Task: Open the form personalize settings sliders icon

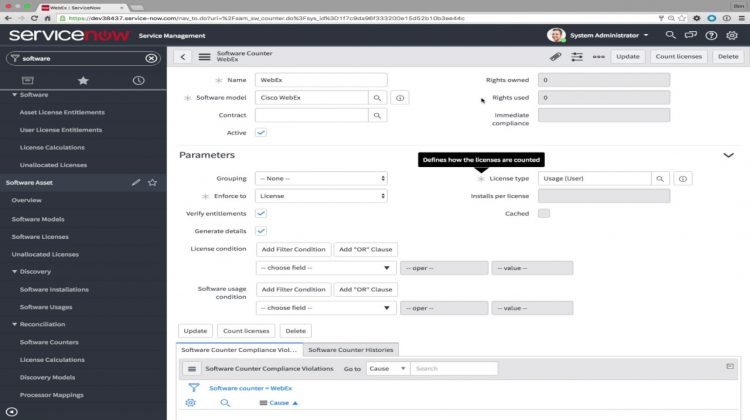Action: (x=577, y=56)
